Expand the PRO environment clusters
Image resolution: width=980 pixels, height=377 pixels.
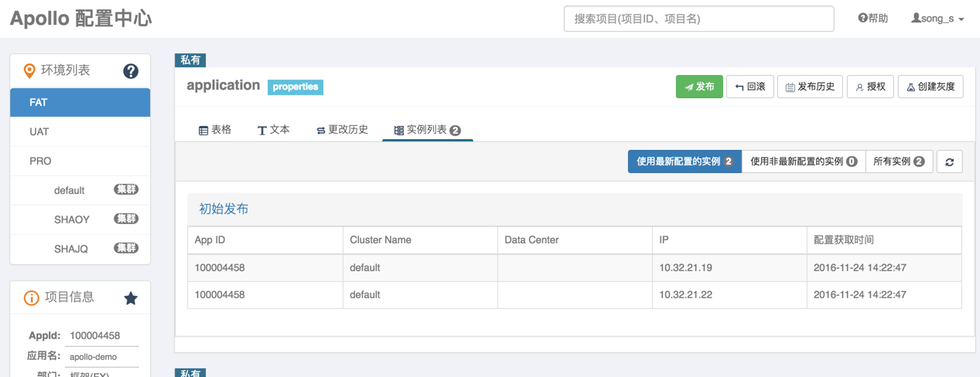pos(40,161)
